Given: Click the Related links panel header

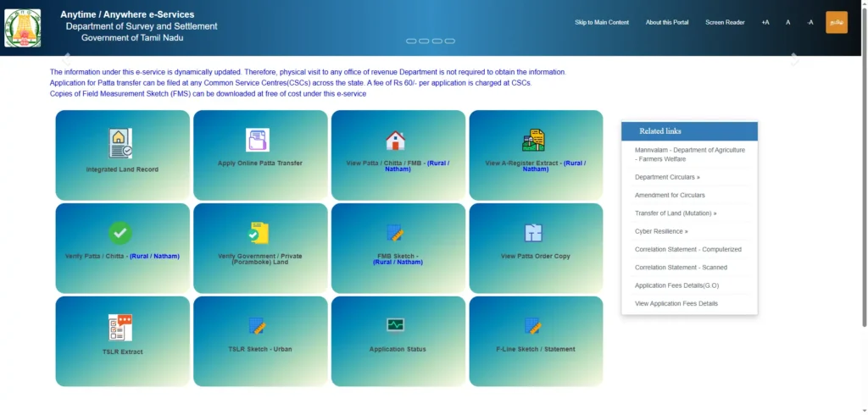Looking at the screenshot, I should click(x=689, y=131).
